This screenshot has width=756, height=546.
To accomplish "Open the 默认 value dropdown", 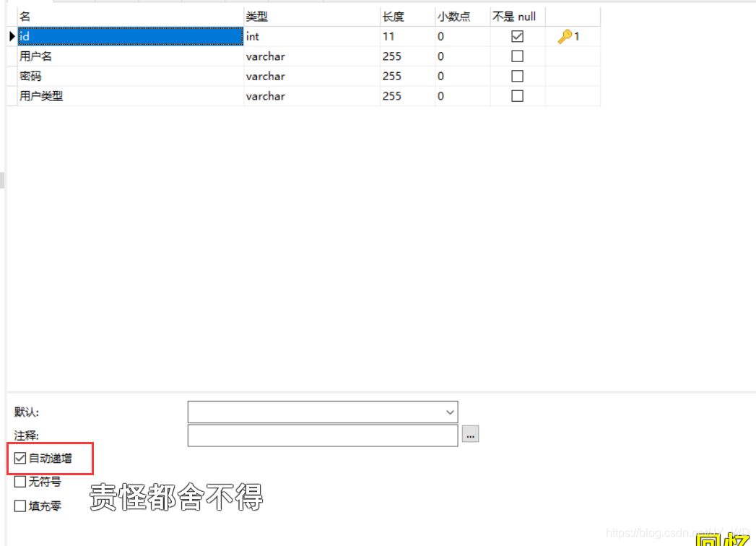I will tap(451, 412).
